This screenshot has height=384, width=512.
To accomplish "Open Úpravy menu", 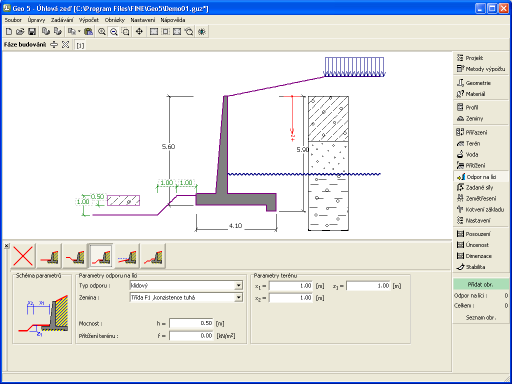I will (x=36, y=20).
